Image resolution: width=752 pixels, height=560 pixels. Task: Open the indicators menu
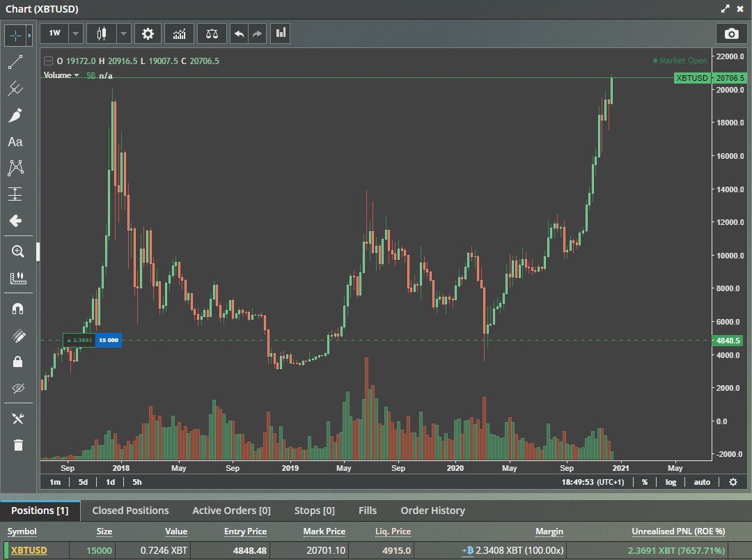[180, 33]
